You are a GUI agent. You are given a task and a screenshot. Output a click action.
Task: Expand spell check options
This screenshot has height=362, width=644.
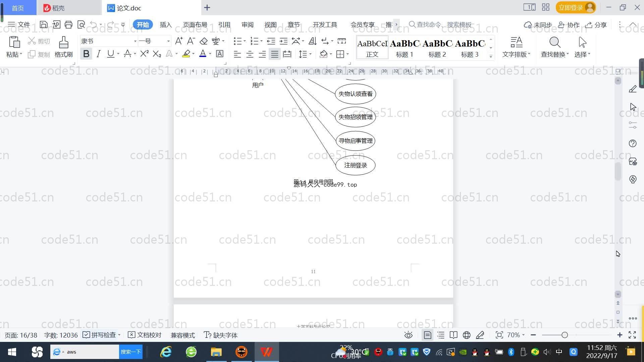(119, 335)
